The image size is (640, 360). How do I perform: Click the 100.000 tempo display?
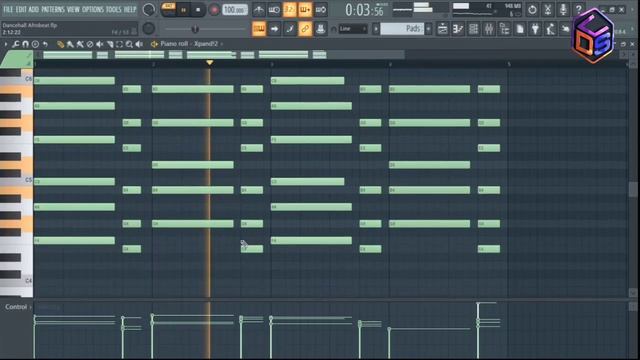pyautogui.click(x=235, y=9)
